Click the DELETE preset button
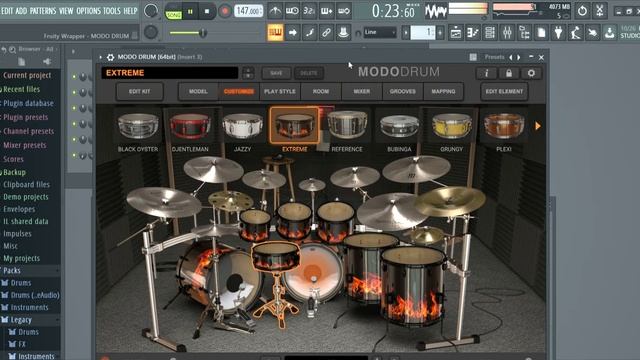Viewport: 640px width, 360px height. point(309,73)
